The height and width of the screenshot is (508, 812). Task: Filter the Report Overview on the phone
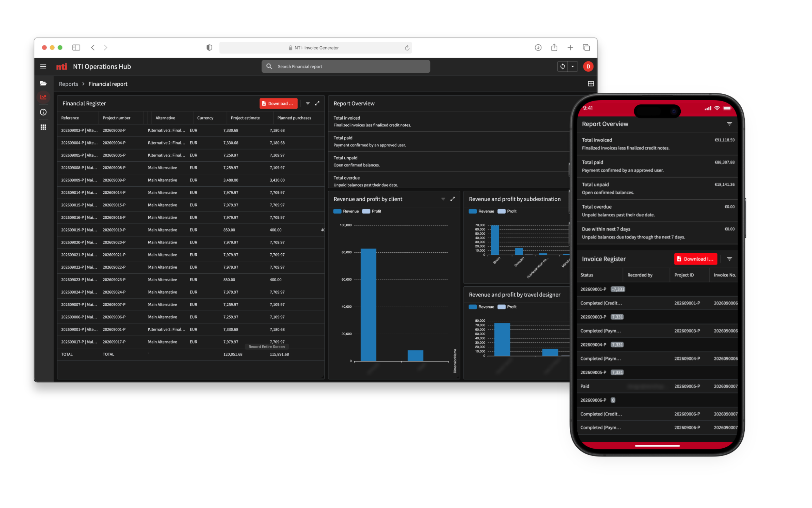[x=730, y=124]
